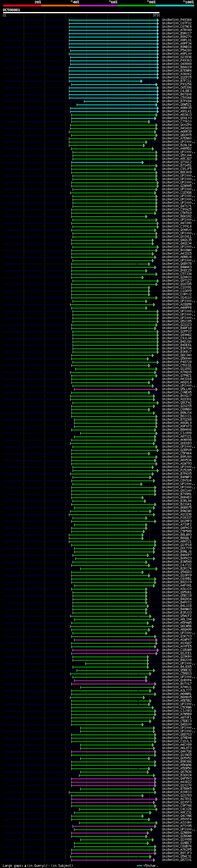Select the UniRef100_P93256 hit label
Screen dimensions: 197x868
(x=177, y=85)
